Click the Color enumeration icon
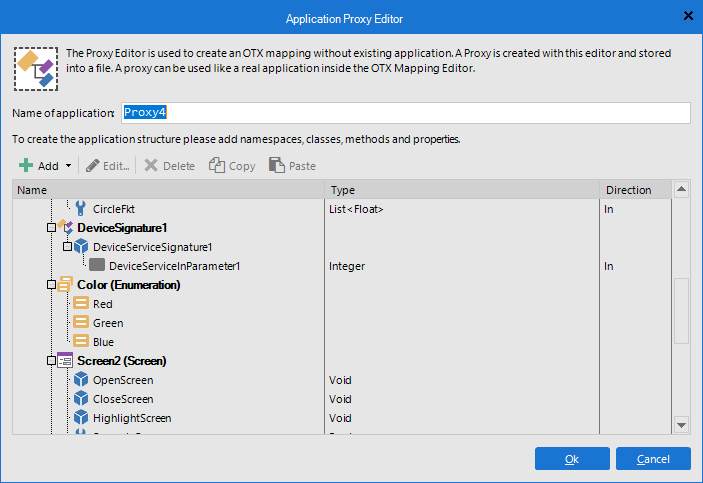Screen dimensions: 703x483 65,284
